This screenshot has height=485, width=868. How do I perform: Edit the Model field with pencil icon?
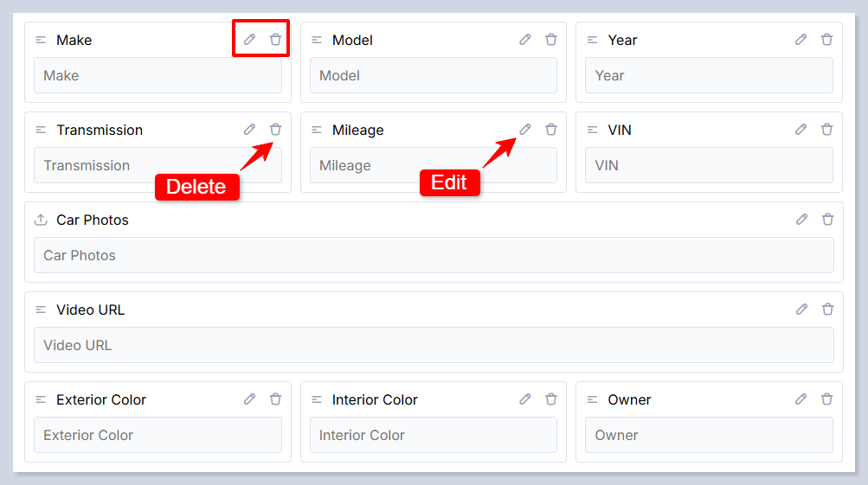[525, 40]
